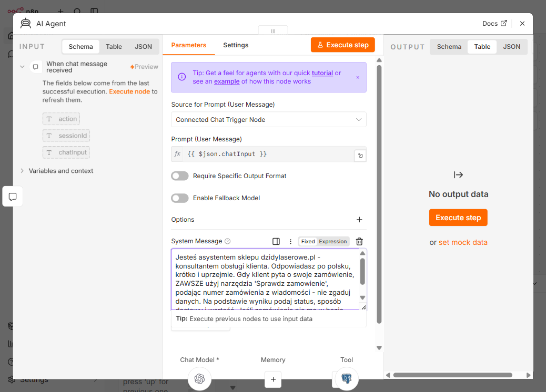Image resolution: width=546 pixels, height=392 pixels.
Task: Add Memory with plus button
Action: pos(273,379)
